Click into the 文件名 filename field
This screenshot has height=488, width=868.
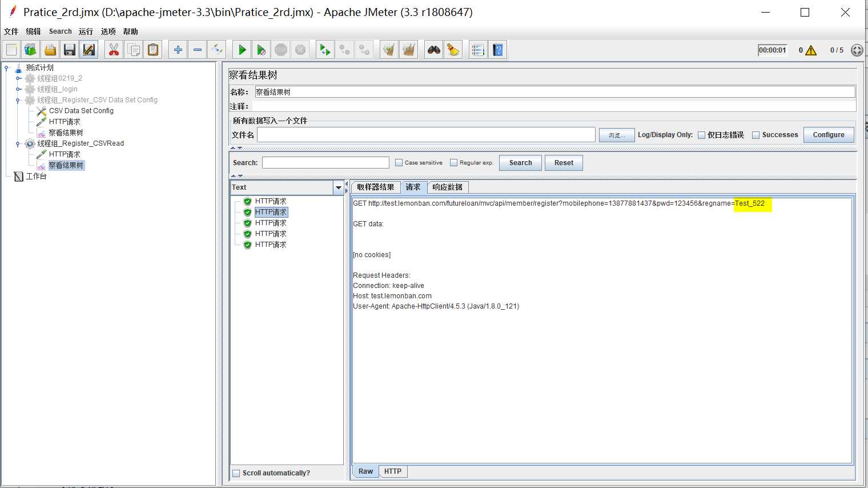tap(426, 135)
